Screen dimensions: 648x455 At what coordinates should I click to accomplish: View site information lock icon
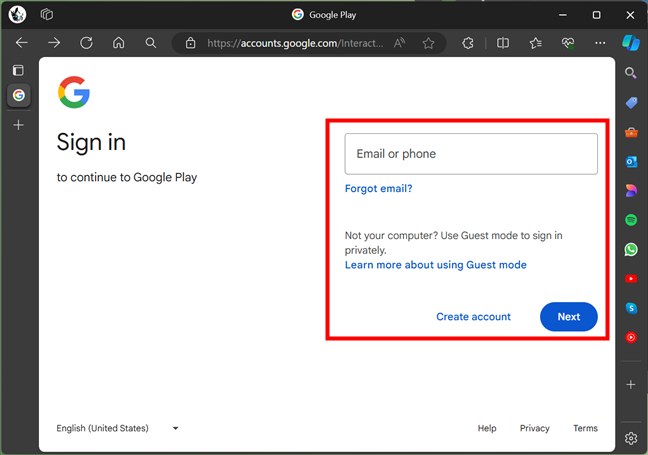point(190,43)
